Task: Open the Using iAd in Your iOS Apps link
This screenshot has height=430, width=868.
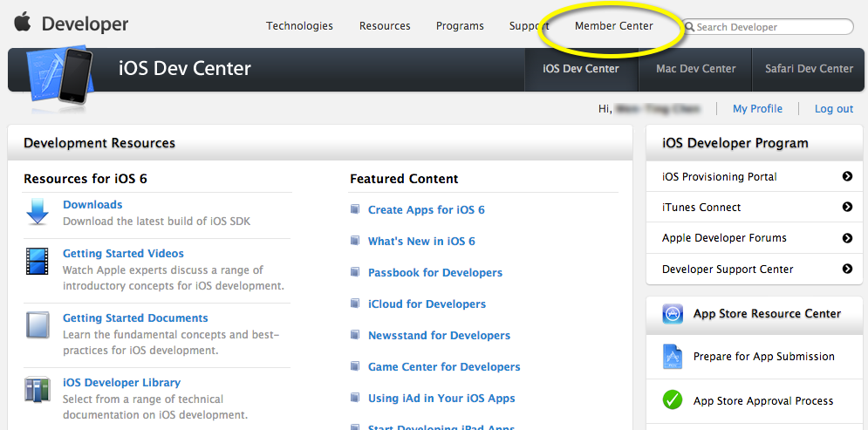Action: [441, 399]
